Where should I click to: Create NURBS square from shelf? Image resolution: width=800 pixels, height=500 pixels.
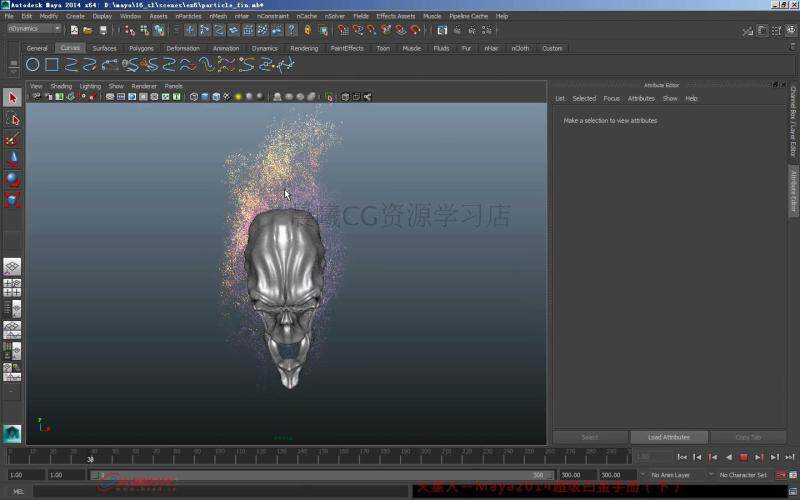pyautogui.click(x=52, y=65)
